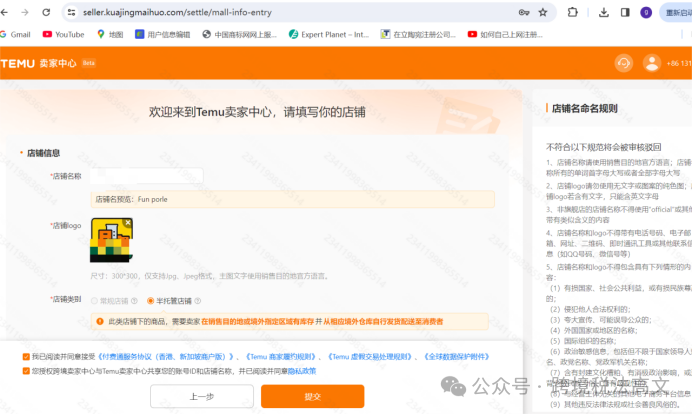Toggle the browser side panel icon
The width and height of the screenshot is (692, 414).
click(625, 12)
